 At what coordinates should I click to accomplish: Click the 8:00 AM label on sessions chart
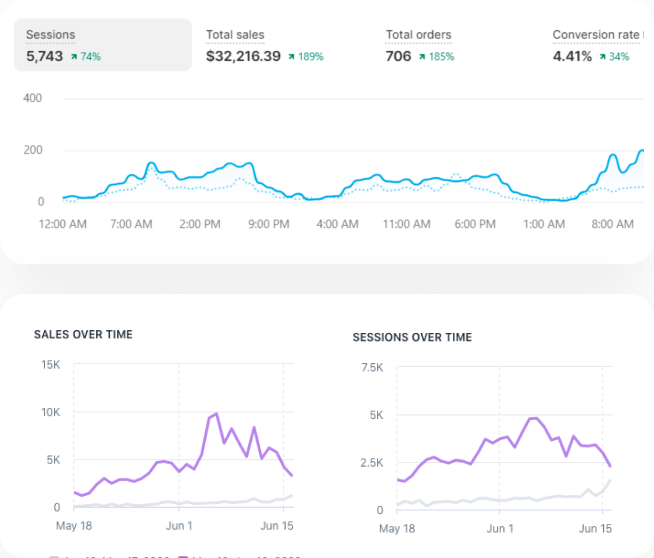[x=614, y=224]
